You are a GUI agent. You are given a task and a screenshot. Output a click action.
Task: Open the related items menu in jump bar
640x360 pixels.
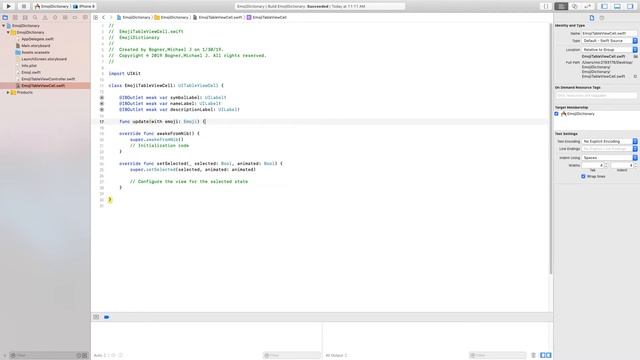pos(96,18)
